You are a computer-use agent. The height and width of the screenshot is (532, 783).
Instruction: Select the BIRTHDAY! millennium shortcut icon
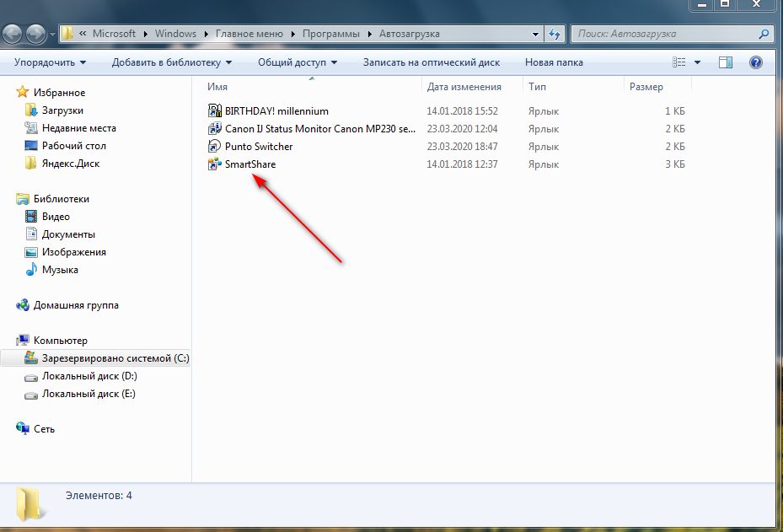coord(214,111)
